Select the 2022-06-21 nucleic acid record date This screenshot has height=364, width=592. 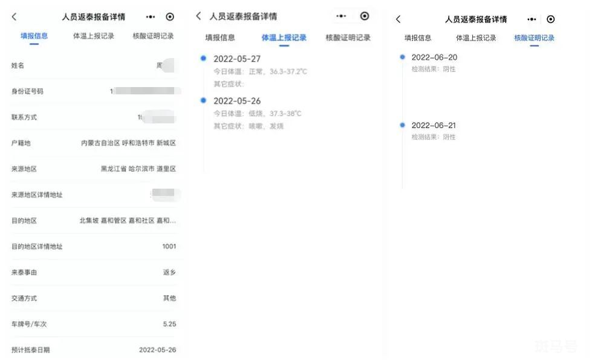tap(434, 125)
